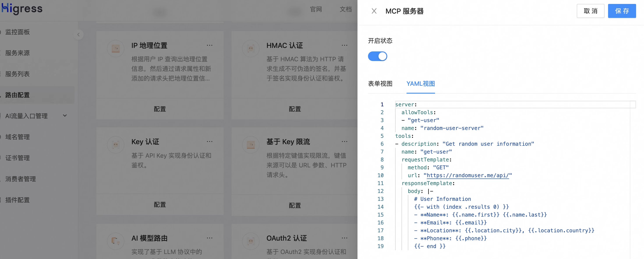Open 插件配置 in the sidebar
The height and width of the screenshot is (259, 644).
tap(18, 200)
